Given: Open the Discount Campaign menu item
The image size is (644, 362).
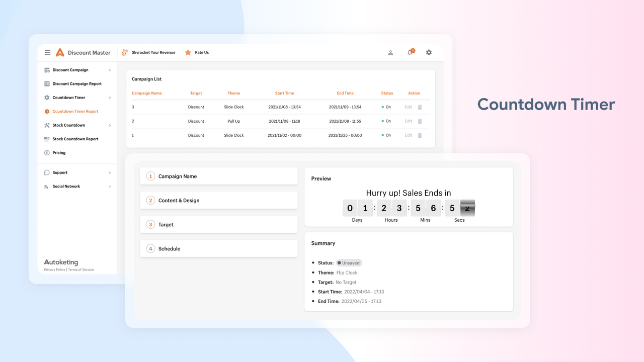Looking at the screenshot, I should coord(70,70).
